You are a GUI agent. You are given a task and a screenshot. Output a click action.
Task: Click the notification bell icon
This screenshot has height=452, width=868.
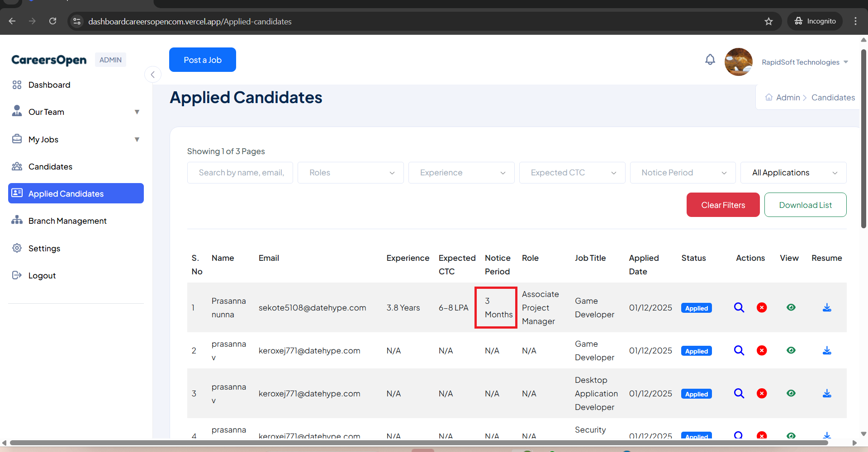click(710, 60)
